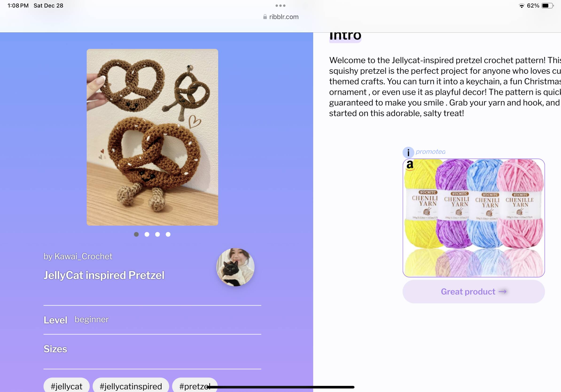Tap the promoted info 'i' icon
This screenshot has height=392, width=561.
tap(408, 153)
